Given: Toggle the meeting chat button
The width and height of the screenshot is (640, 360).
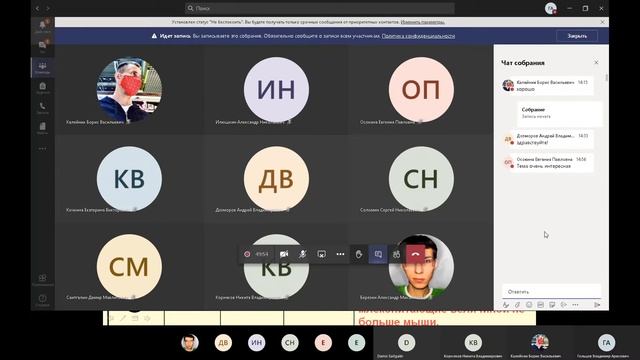Looking at the screenshot, I should 378,254.
